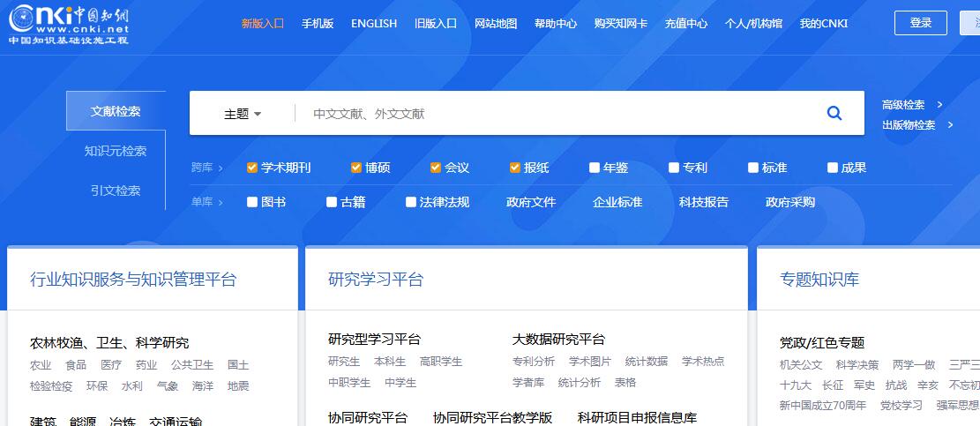Tick the 图书 single-database checkbox
Image resolution: width=980 pixels, height=426 pixels.
point(252,202)
